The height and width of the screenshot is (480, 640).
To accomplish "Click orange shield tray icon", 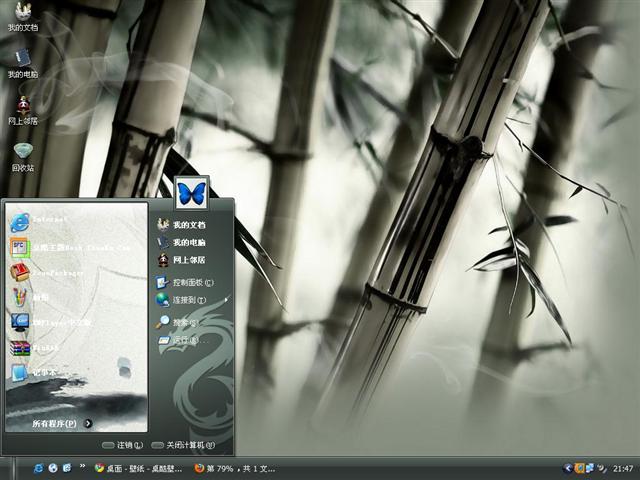I will 579,468.
